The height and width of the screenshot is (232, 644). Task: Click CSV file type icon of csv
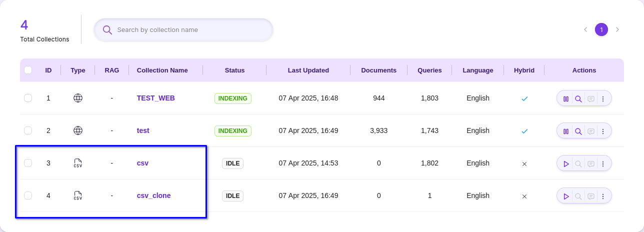(x=78, y=163)
